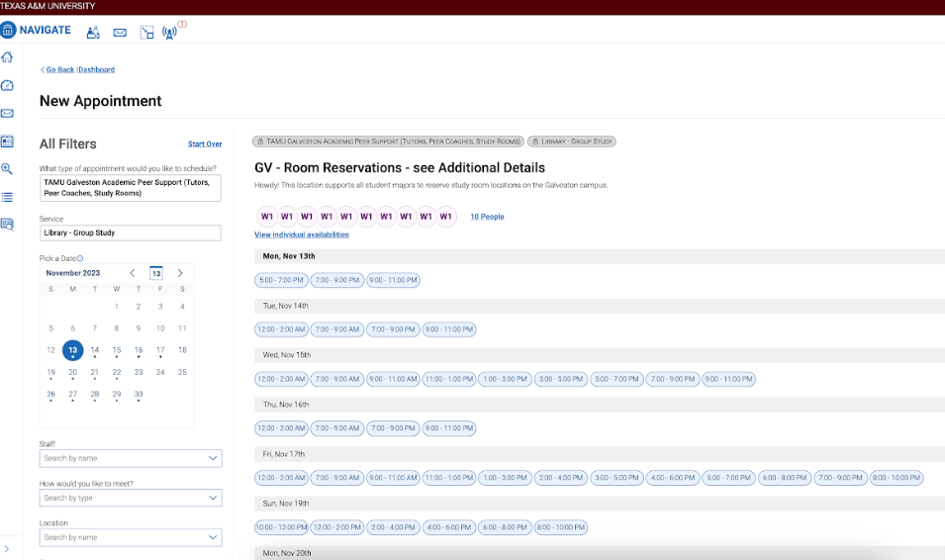
Task: Select November 17 in calendar
Action: [160, 350]
